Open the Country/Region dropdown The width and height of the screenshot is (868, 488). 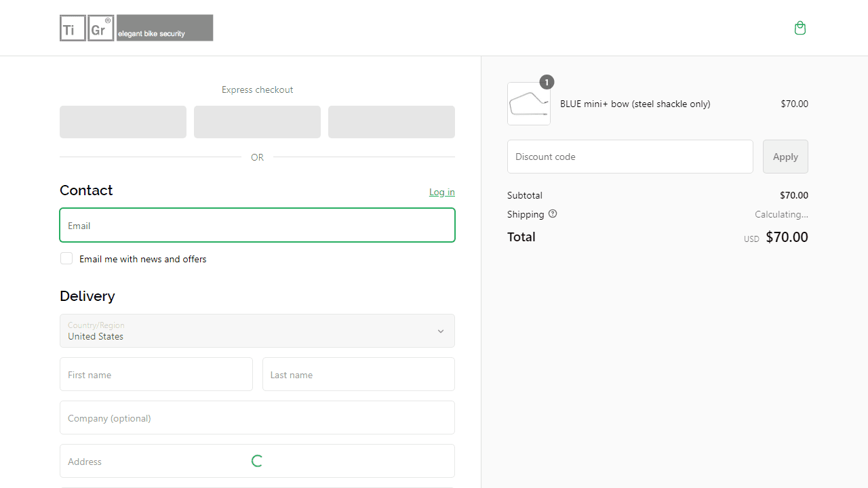click(257, 331)
